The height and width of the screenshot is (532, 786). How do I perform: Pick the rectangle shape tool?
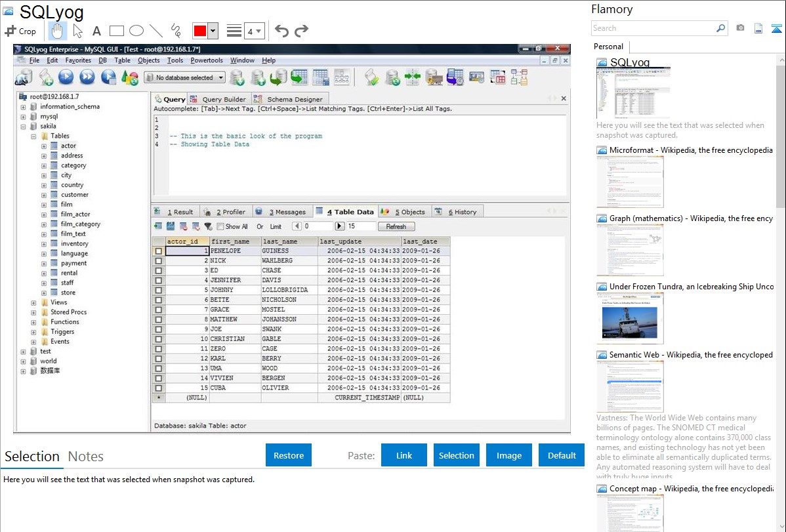[117, 31]
